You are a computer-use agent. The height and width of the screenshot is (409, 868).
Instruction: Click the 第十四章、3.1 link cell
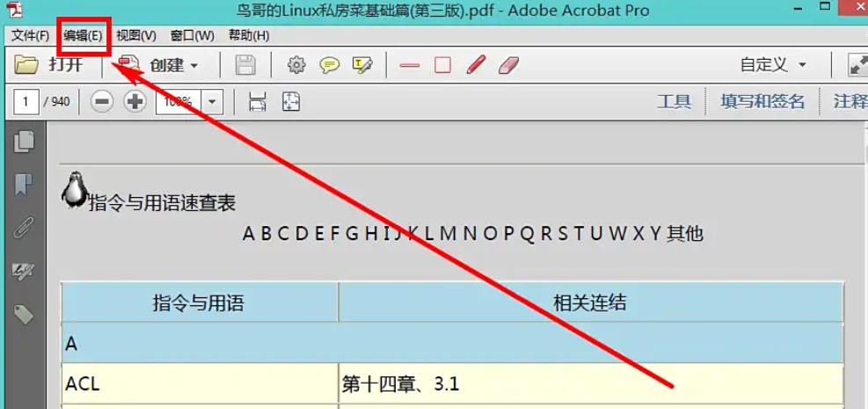tap(591, 383)
